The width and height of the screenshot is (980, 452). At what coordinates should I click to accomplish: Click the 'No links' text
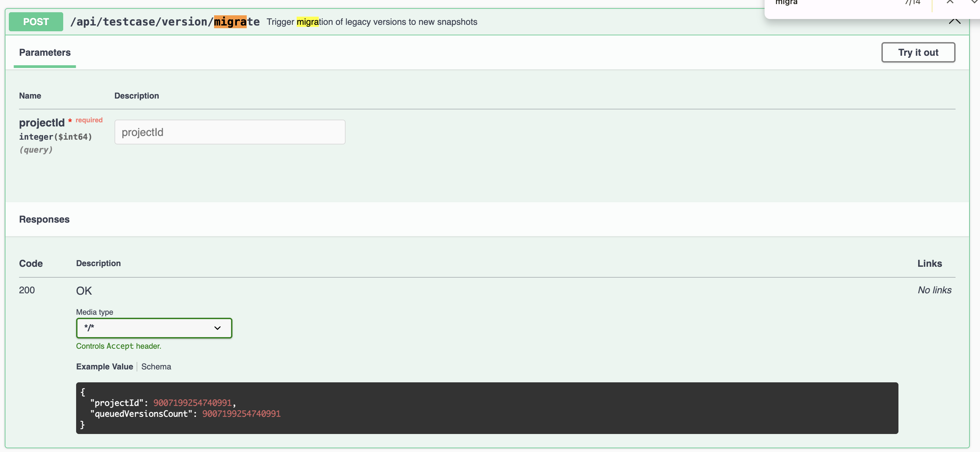934,290
